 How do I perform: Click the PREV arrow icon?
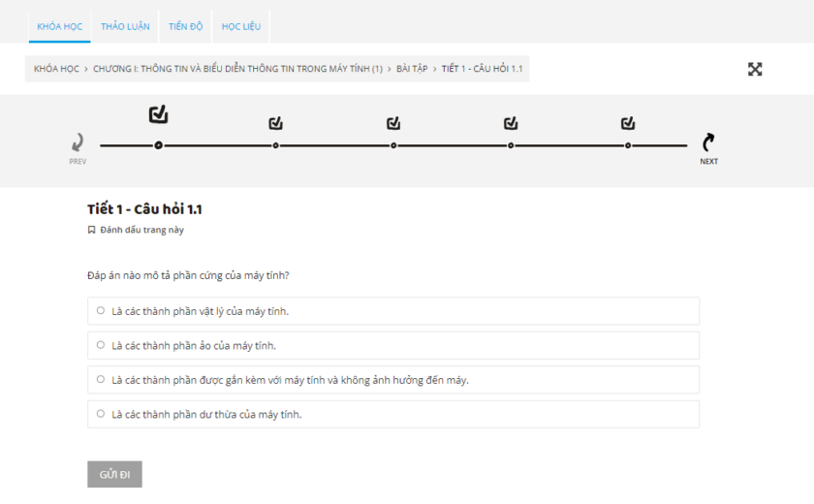78,143
